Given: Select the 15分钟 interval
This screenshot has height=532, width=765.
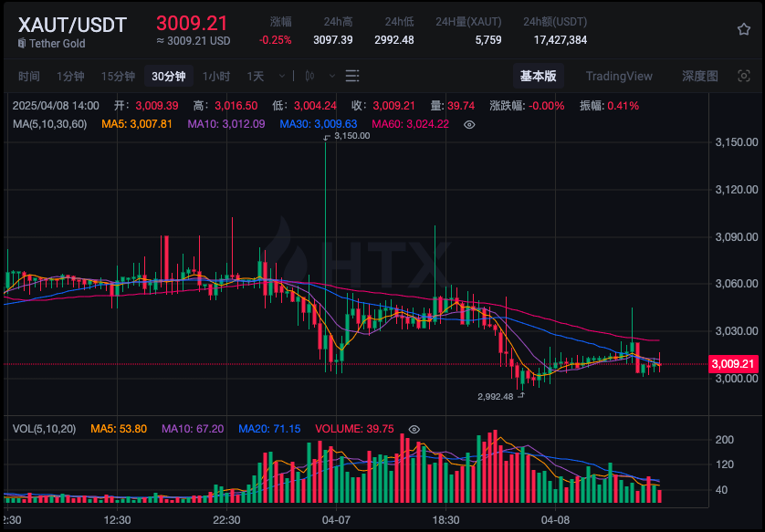Looking at the screenshot, I should pos(118,76).
